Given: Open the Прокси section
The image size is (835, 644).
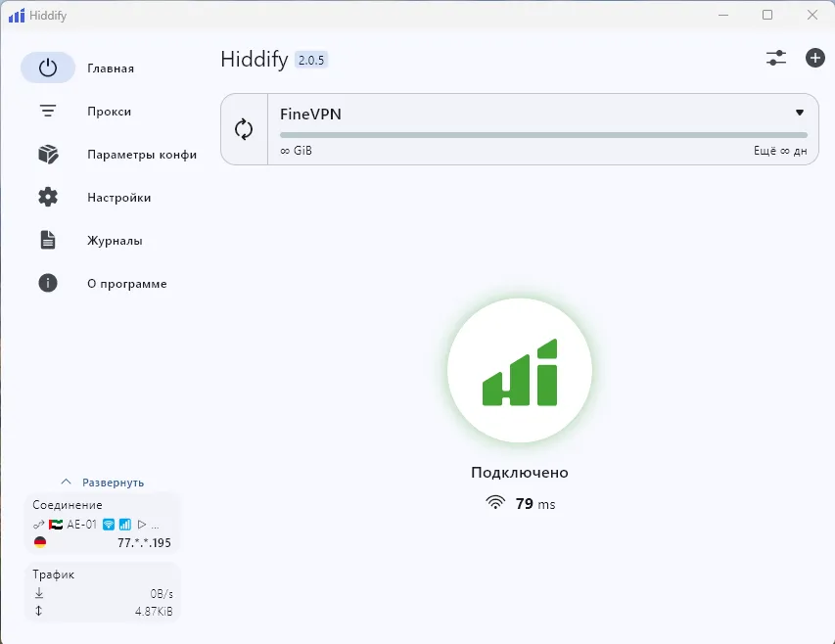Looking at the screenshot, I should pos(109,112).
